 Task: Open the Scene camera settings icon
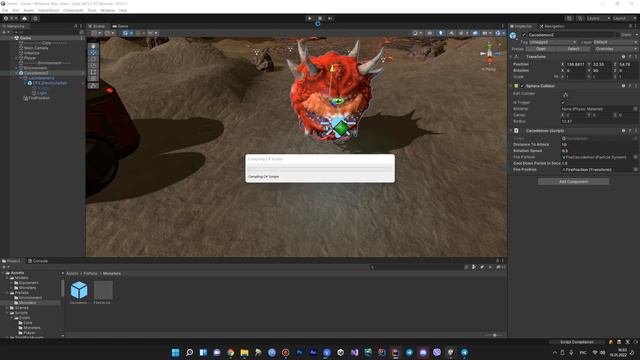click(x=486, y=33)
